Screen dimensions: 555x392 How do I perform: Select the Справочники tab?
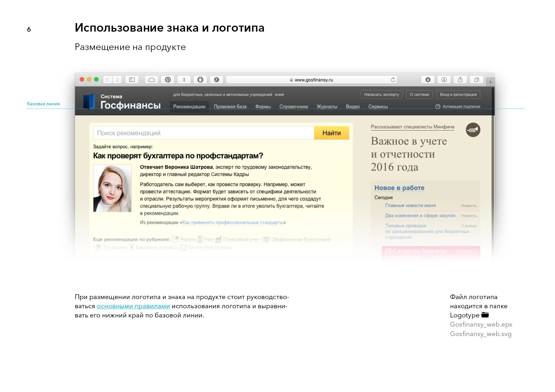[294, 107]
